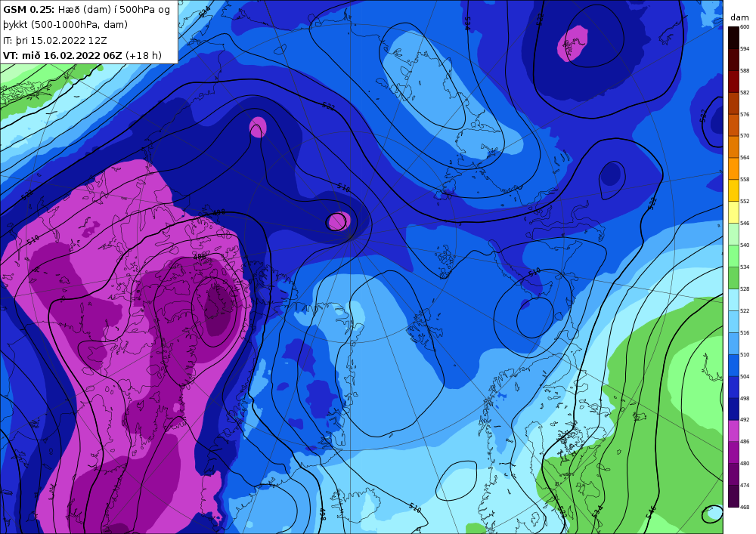
Task: Select the legend label 486 on the colorbar
Action: [745, 442]
